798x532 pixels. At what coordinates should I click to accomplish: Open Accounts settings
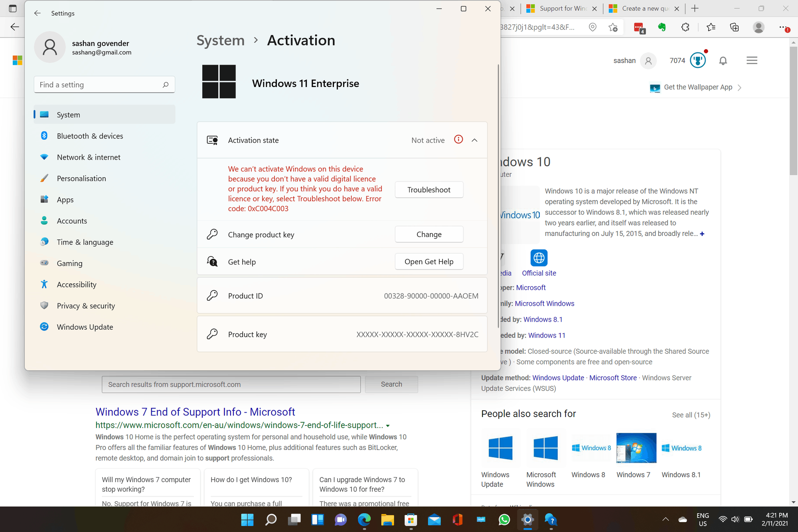tap(72, 220)
